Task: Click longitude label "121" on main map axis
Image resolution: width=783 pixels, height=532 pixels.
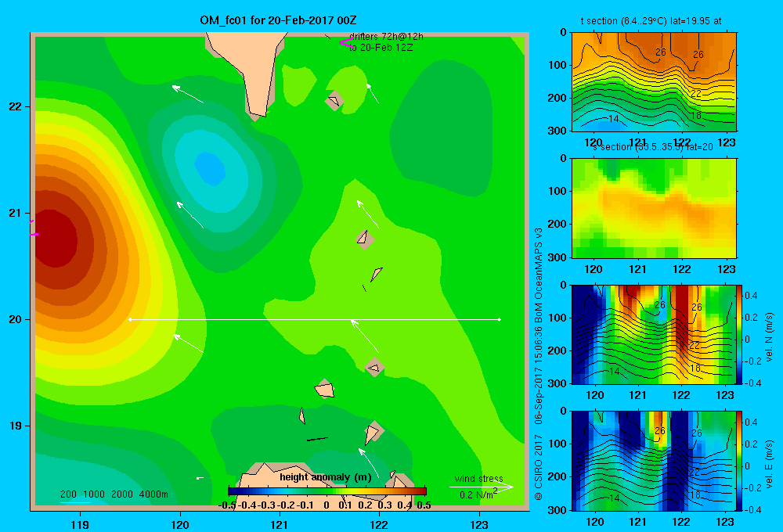Action: [280, 524]
